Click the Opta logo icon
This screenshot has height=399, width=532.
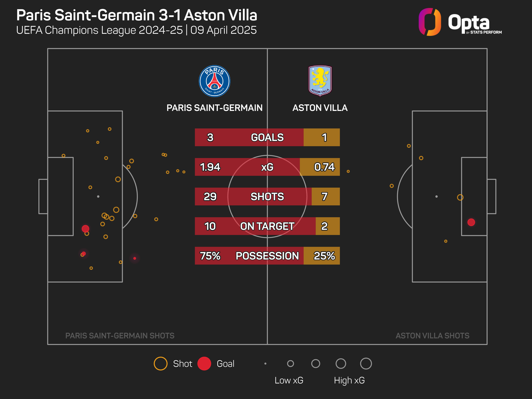coord(430,22)
